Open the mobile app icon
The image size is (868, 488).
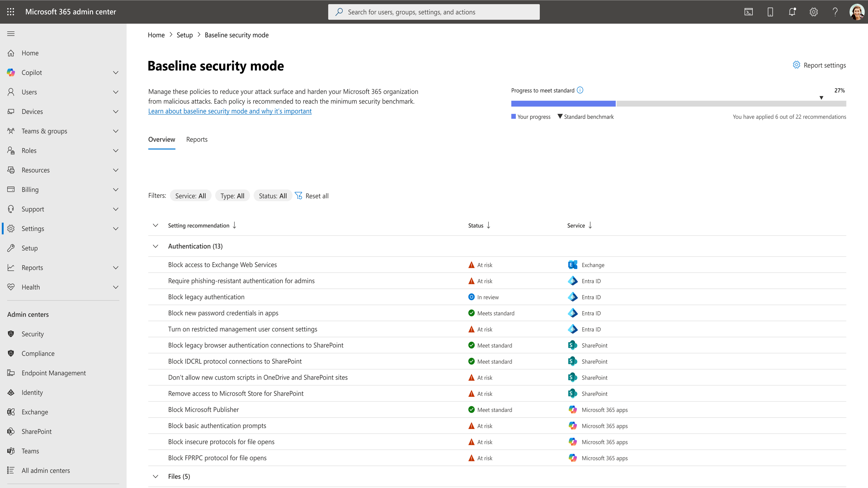(x=770, y=11)
